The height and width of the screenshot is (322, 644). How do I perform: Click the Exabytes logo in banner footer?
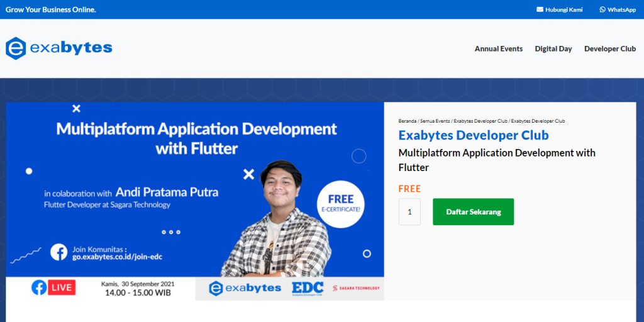point(245,288)
